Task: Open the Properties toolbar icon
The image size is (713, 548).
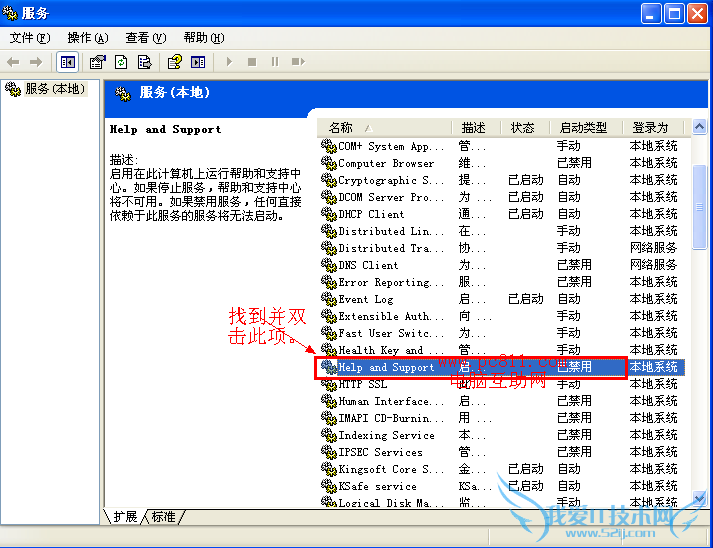Action: (97, 62)
